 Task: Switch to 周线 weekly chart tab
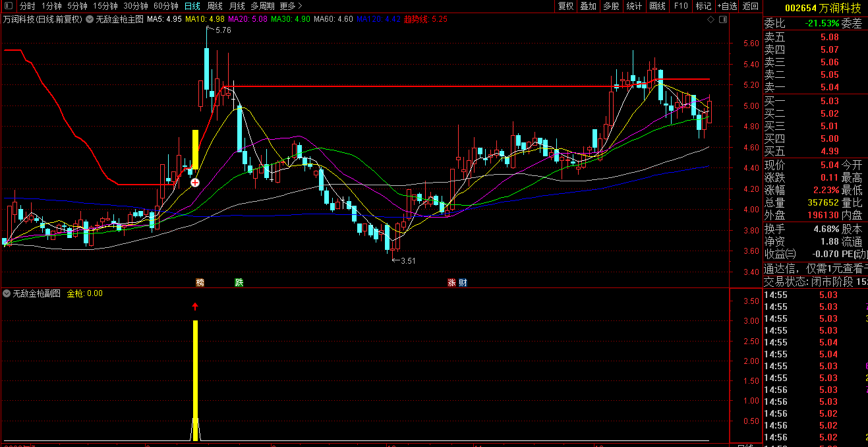pyautogui.click(x=215, y=6)
